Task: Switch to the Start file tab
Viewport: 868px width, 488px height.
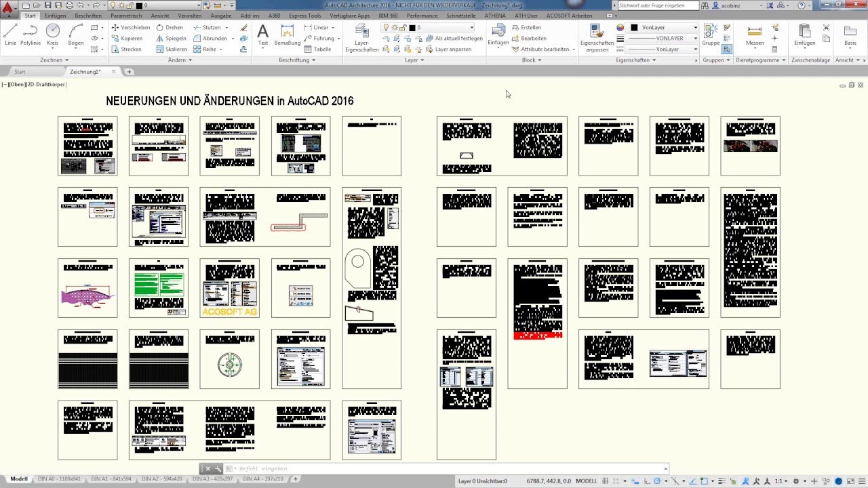Action: point(20,71)
